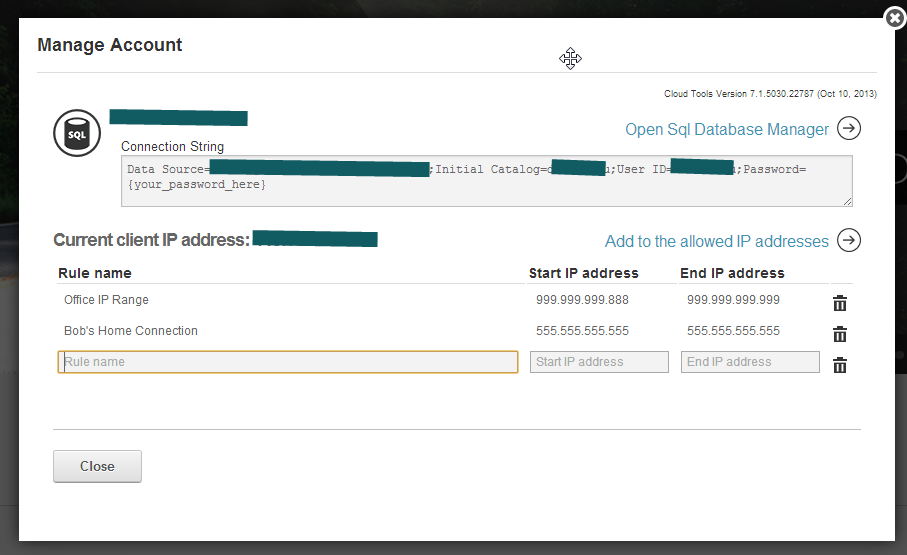
Task: Click the Cloud Tools Version text
Action: pyautogui.click(x=770, y=94)
